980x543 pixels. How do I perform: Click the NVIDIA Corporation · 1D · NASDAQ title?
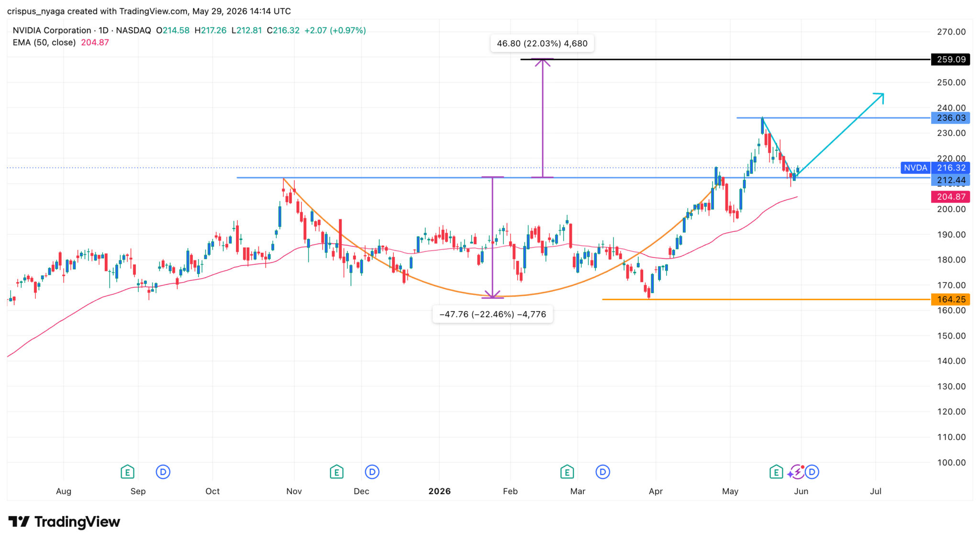pos(82,30)
